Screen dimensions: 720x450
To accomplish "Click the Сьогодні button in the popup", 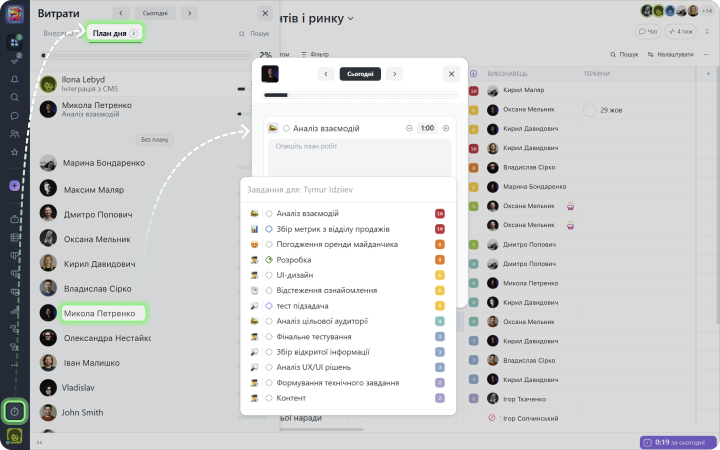I will (360, 74).
